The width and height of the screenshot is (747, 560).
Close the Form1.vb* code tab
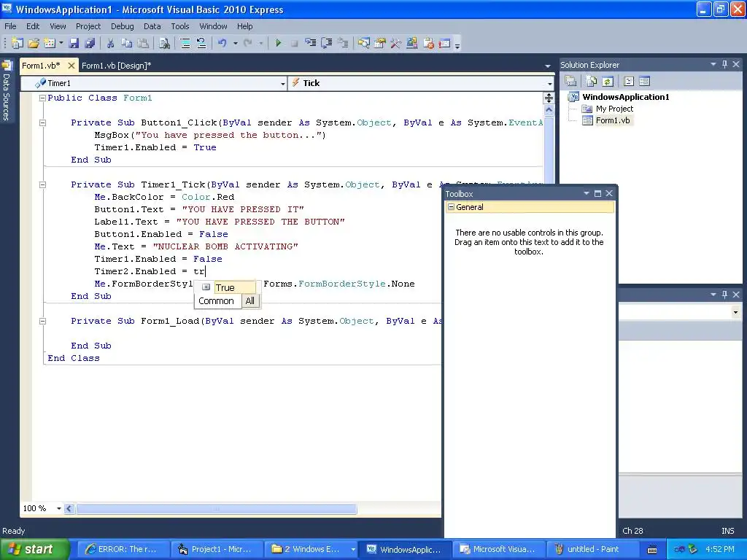point(71,66)
